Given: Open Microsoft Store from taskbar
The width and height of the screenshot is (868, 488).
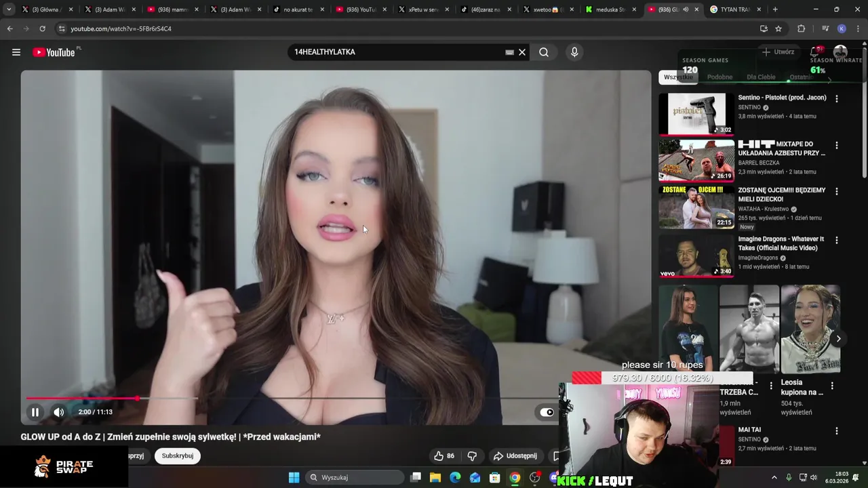Looking at the screenshot, I should (495, 478).
